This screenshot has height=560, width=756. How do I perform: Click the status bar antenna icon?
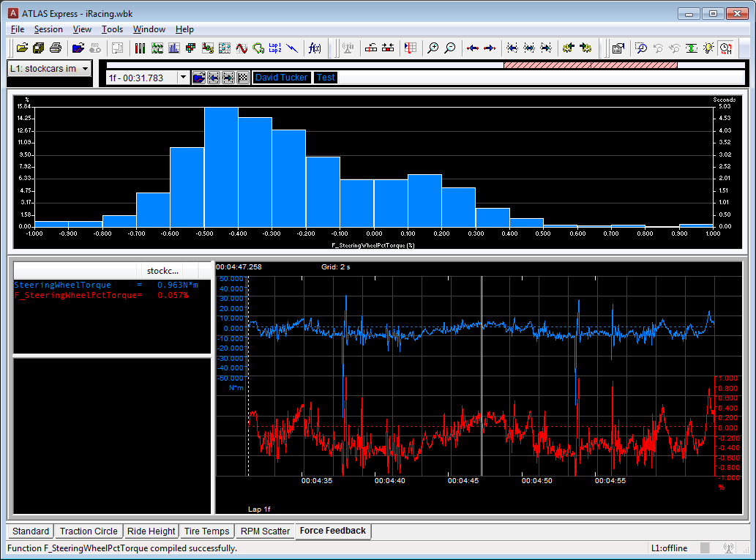[x=728, y=548]
